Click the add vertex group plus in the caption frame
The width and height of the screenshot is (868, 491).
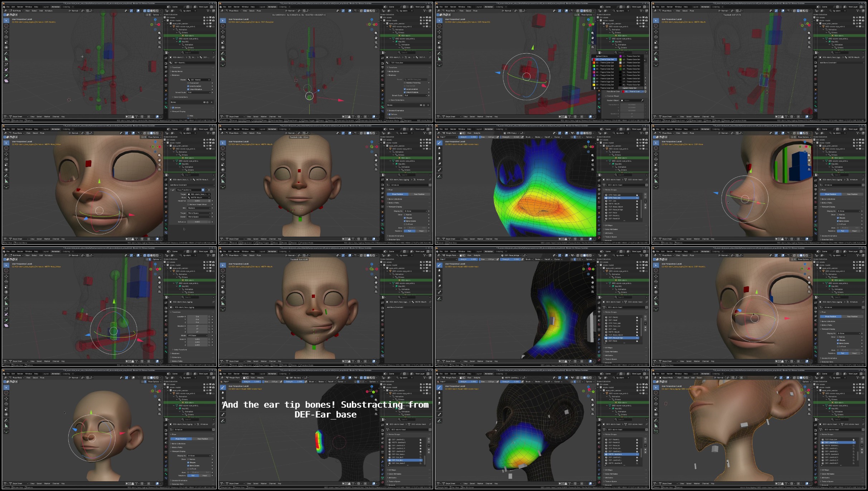point(429,439)
